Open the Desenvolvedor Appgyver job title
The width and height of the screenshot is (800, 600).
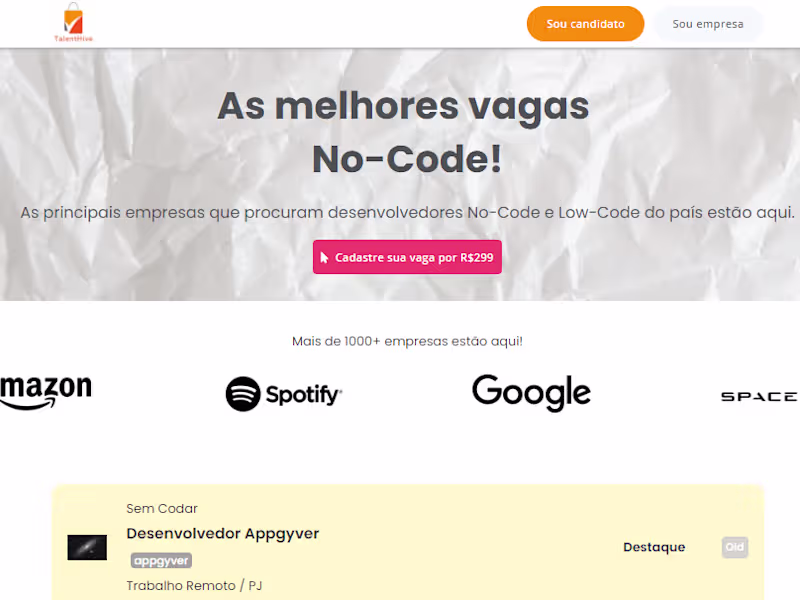222,534
